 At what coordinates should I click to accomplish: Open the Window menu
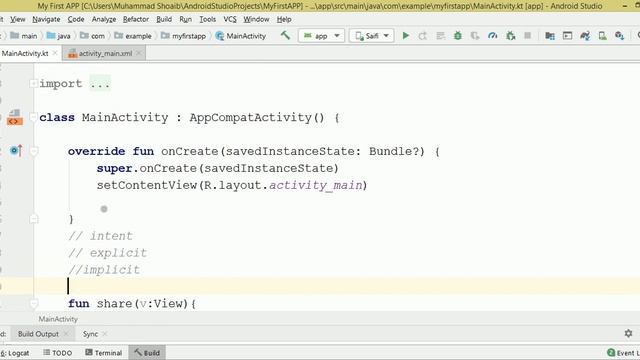tap(256, 19)
